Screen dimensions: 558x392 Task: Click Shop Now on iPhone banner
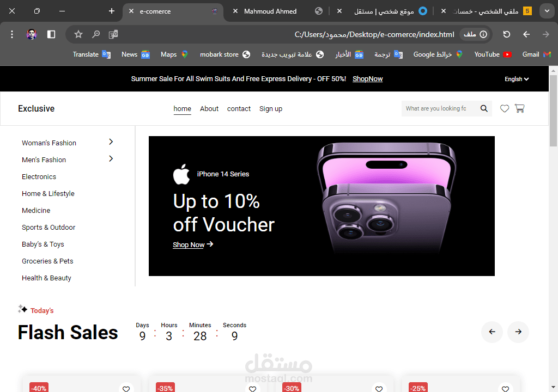pos(193,245)
